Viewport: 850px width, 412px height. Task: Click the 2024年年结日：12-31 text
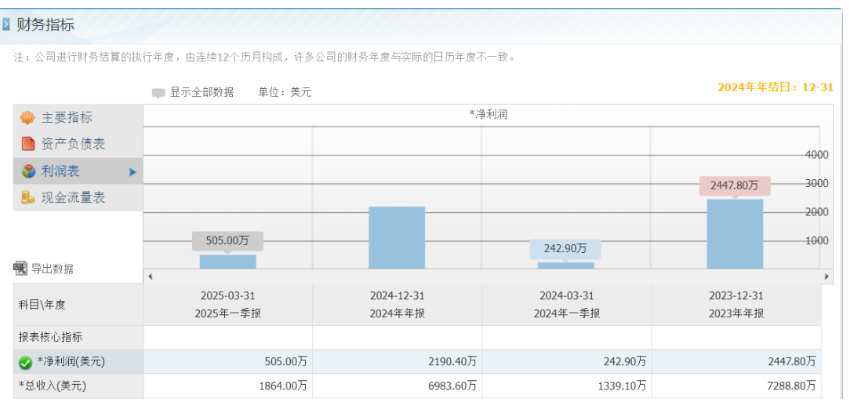[x=775, y=87]
